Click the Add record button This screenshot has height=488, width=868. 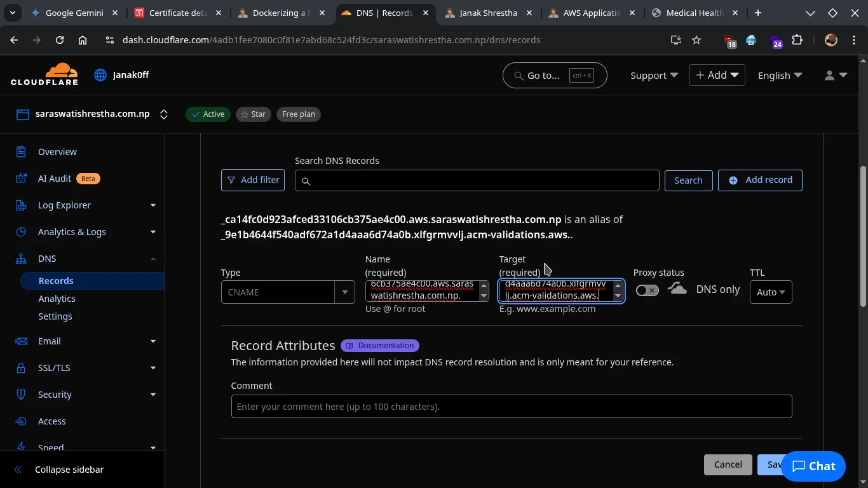[x=760, y=180]
